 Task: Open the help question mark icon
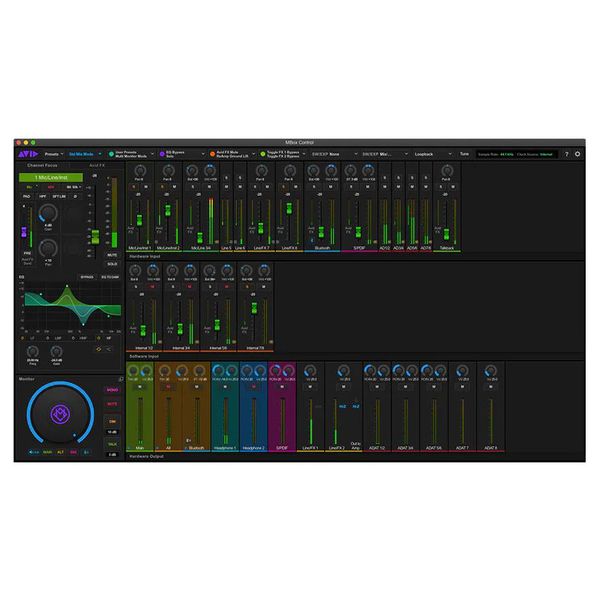[x=567, y=154]
